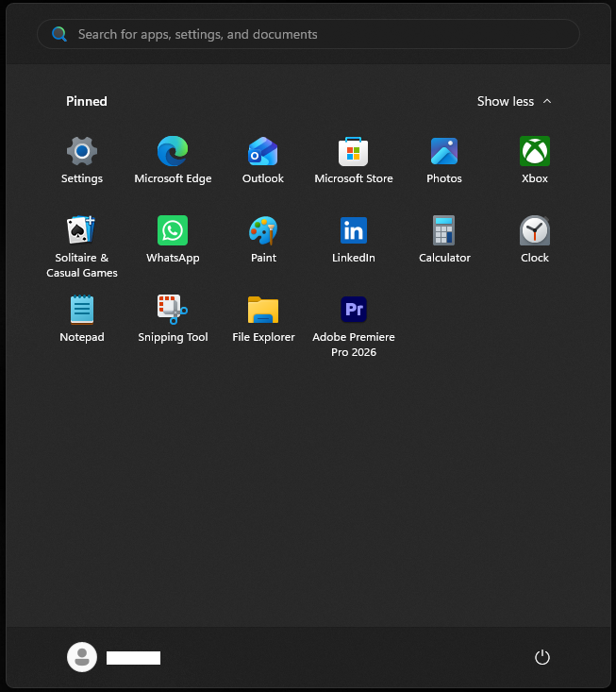Launch Notepad
The image size is (616, 692).
(x=82, y=319)
